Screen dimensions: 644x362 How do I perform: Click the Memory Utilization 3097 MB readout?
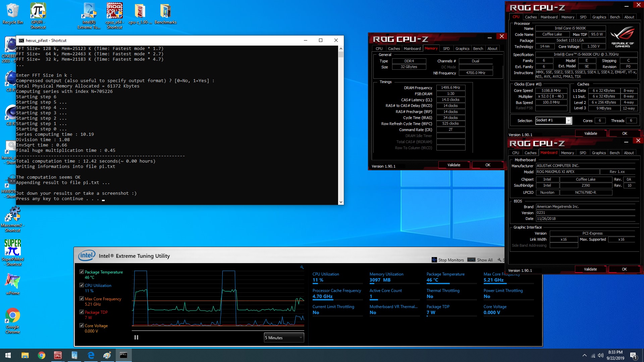[x=380, y=280]
